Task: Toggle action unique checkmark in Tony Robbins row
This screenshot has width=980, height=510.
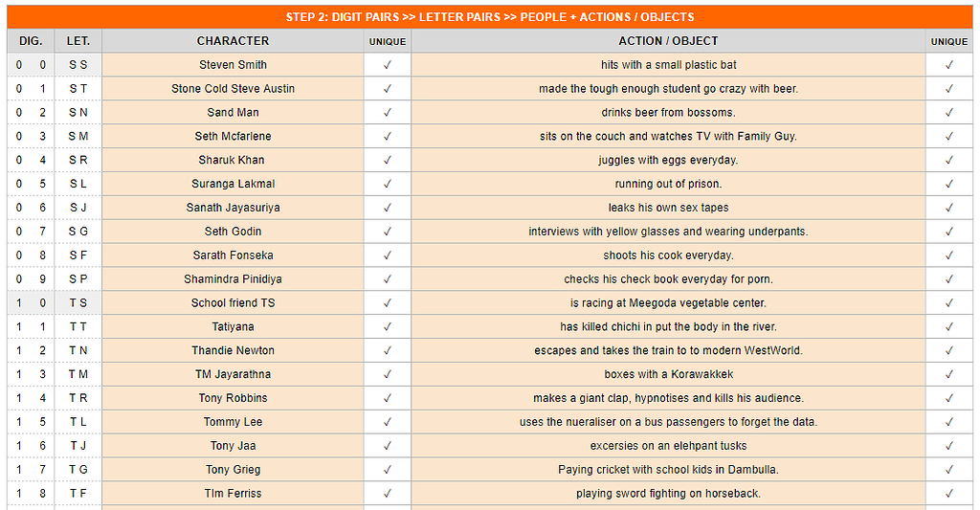Action: (949, 398)
